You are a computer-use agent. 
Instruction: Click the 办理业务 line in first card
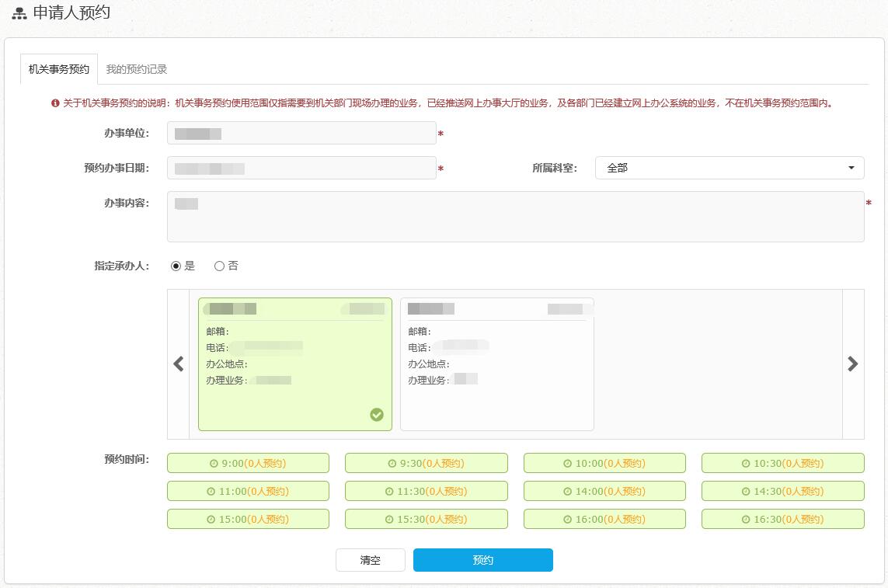[249, 380]
